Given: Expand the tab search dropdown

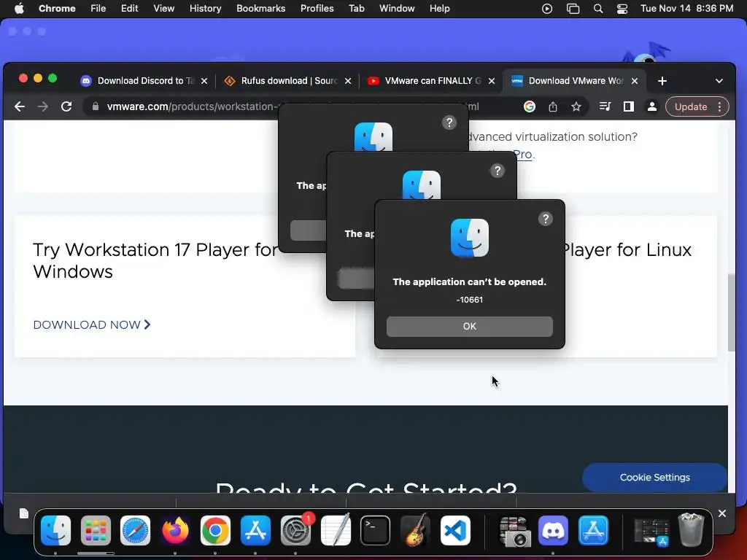Looking at the screenshot, I should click(719, 81).
